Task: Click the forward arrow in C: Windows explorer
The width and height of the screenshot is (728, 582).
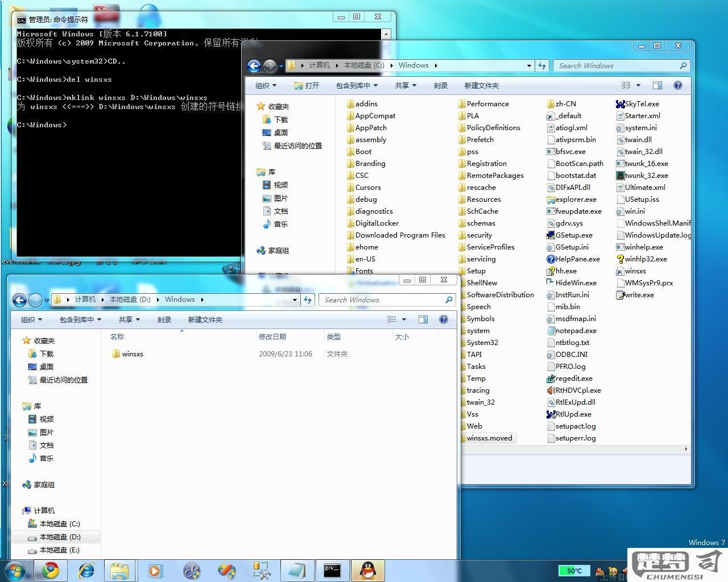Action: point(270,66)
